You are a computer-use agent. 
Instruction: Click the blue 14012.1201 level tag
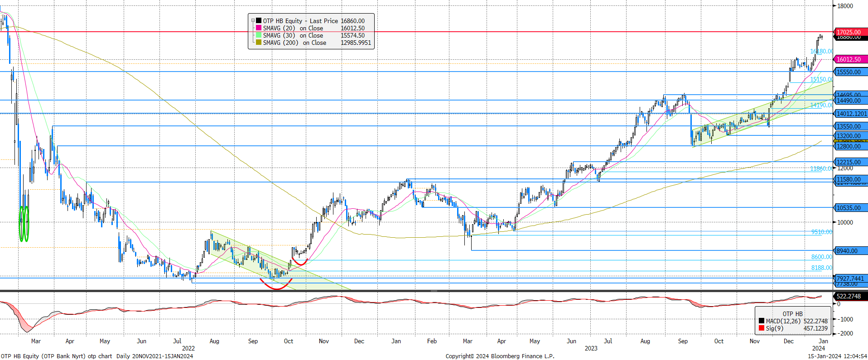pos(851,114)
